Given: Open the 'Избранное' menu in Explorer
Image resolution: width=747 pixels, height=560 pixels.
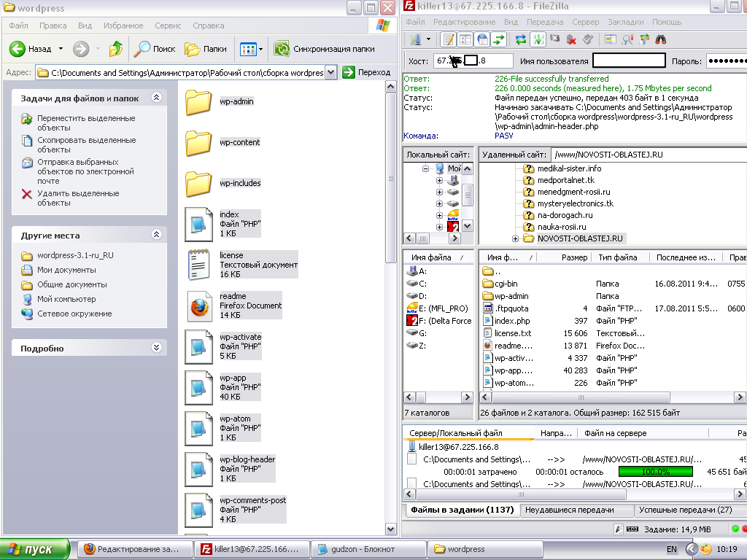Looking at the screenshot, I should pyautogui.click(x=123, y=26).
